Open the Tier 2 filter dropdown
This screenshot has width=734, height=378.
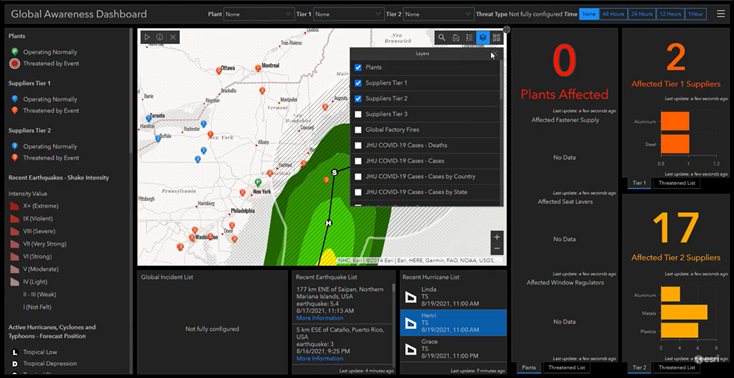(x=438, y=15)
